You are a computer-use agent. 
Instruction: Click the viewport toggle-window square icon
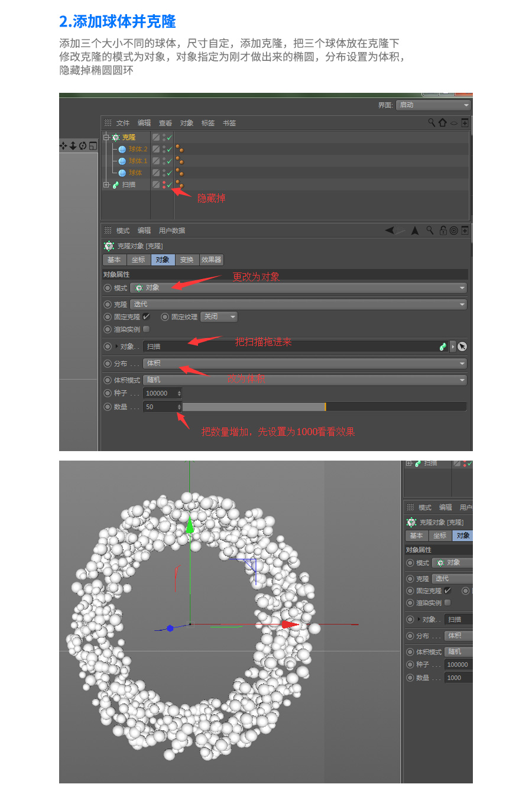pyautogui.click(x=93, y=145)
